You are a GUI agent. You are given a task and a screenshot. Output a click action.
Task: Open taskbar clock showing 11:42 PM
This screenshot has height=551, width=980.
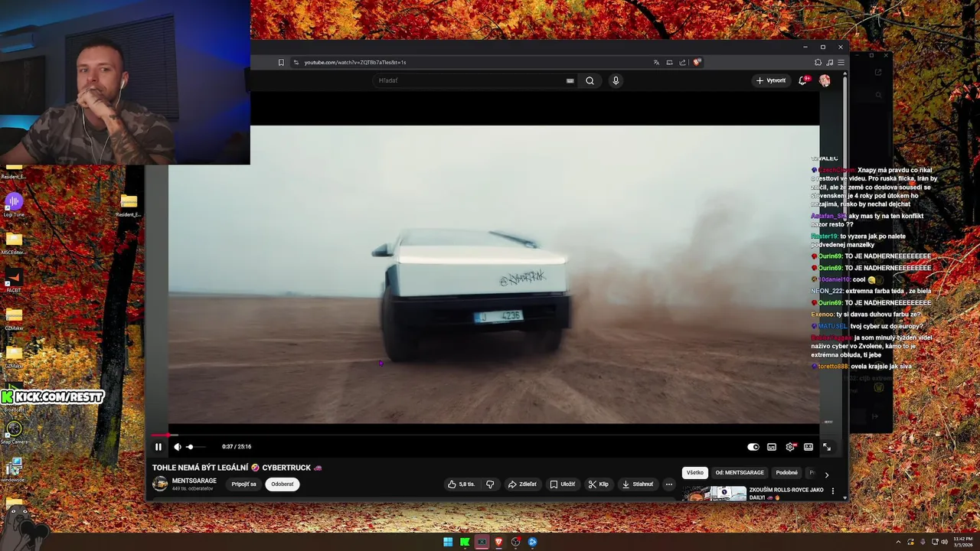[x=963, y=542]
